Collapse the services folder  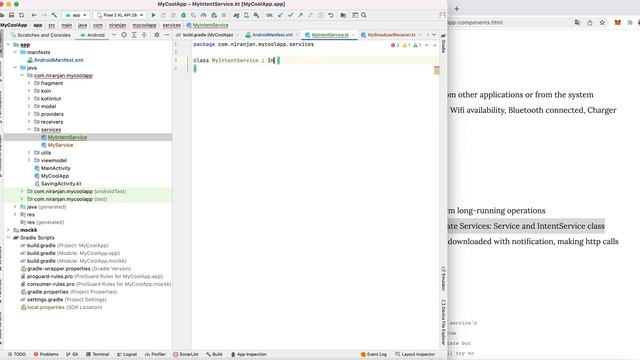29,129
